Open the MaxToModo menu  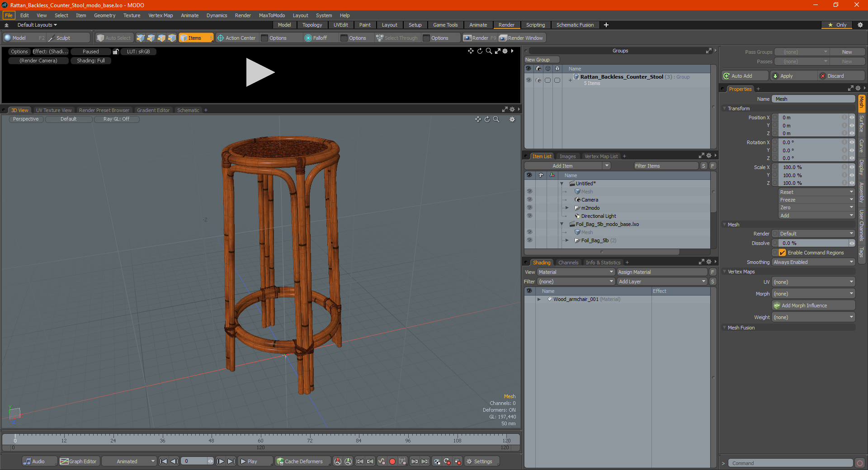point(272,15)
